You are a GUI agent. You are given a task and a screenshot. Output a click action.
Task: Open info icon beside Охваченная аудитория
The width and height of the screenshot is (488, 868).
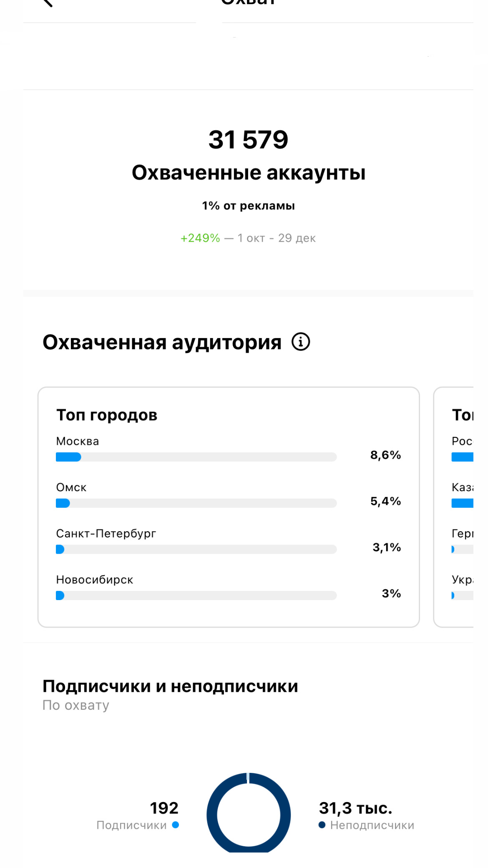pos(300,342)
